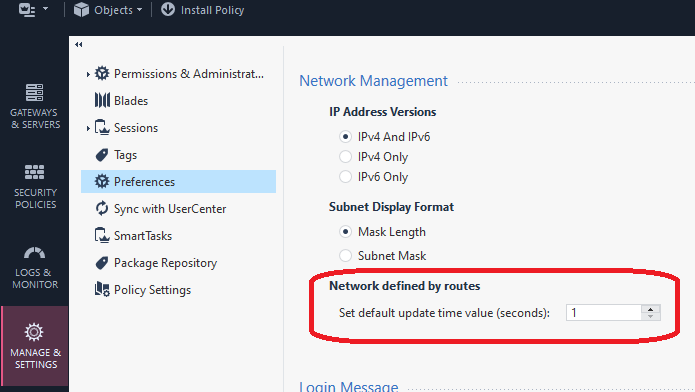This screenshot has height=392, width=695.
Task: Click the Logs & Monitor gauge icon
Action: pyautogui.click(x=34, y=253)
